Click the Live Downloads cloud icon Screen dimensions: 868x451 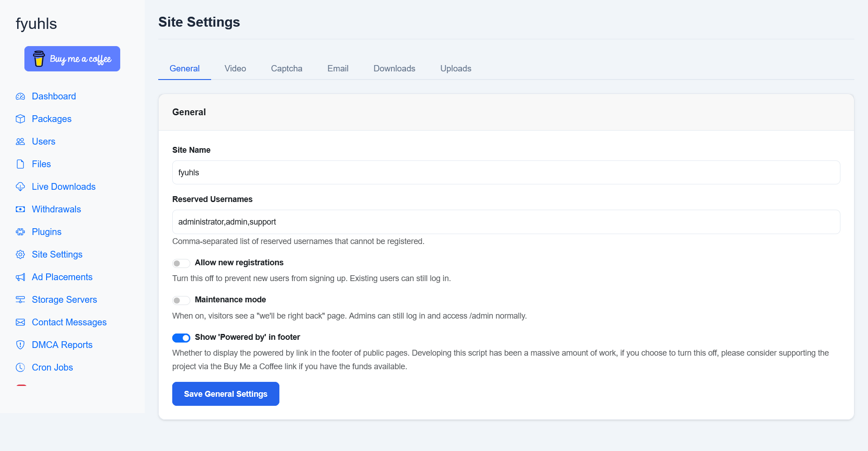point(20,187)
